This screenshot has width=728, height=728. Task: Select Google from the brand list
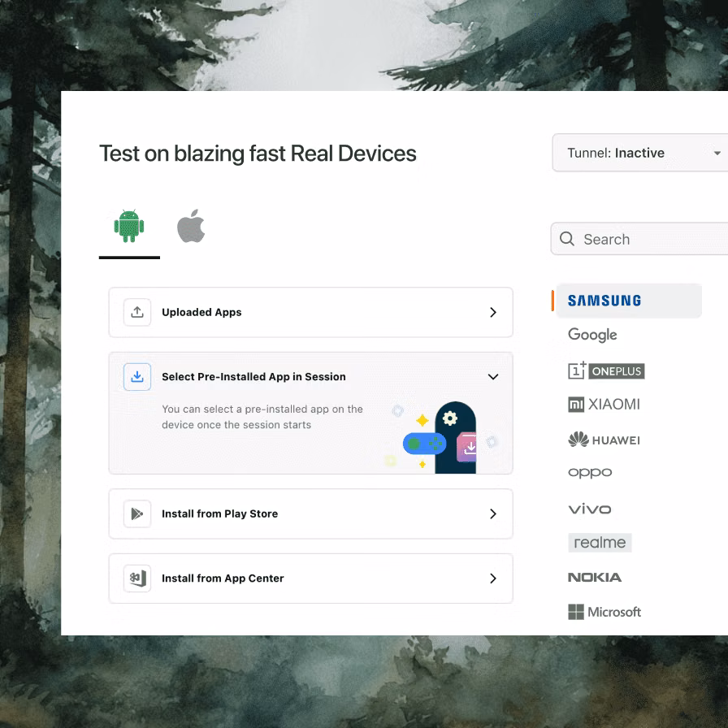pos(592,335)
